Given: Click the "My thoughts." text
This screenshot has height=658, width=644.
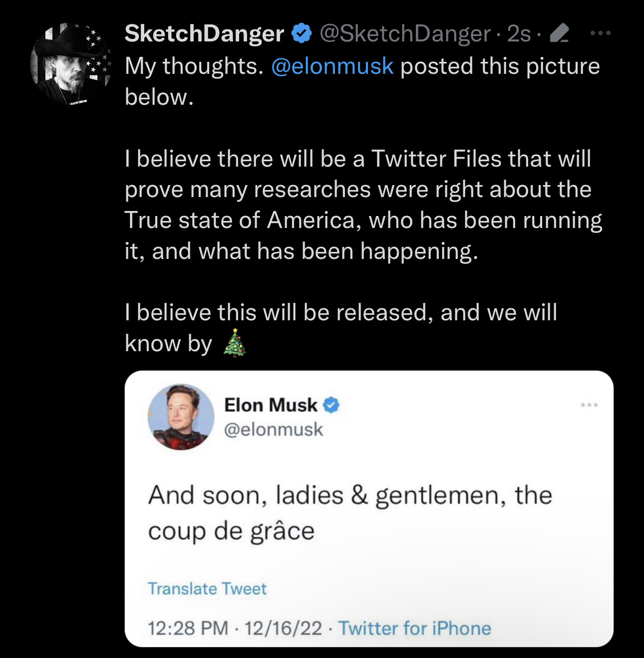Looking at the screenshot, I should click(194, 66).
